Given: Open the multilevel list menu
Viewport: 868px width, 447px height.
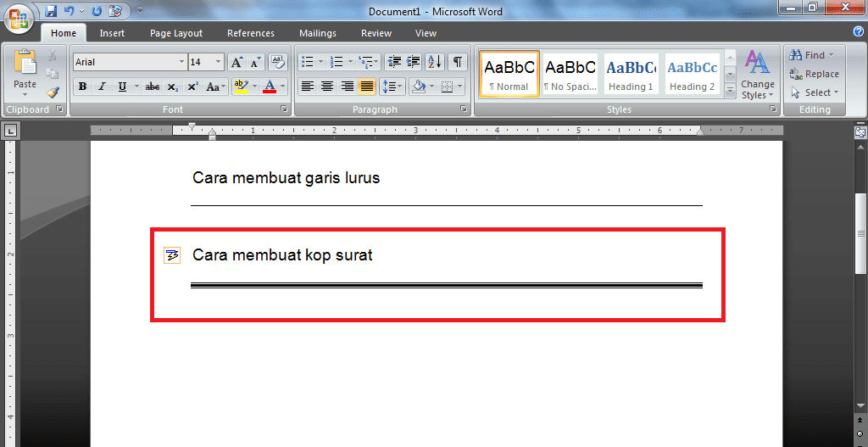Looking at the screenshot, I should [368, 61].
